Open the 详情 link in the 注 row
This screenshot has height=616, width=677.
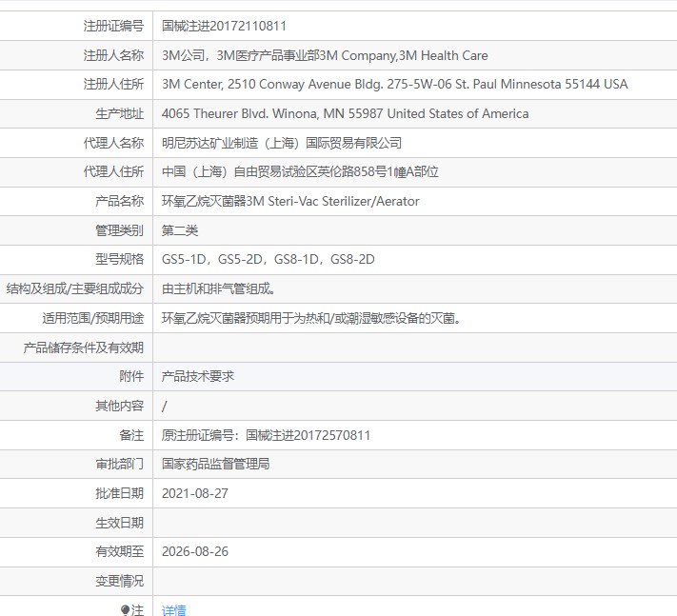173,609
